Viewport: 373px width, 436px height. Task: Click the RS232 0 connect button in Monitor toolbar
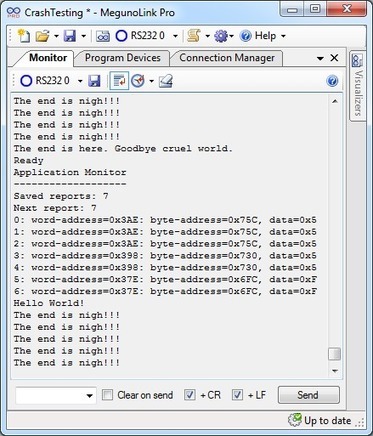[x=45, y=81]
